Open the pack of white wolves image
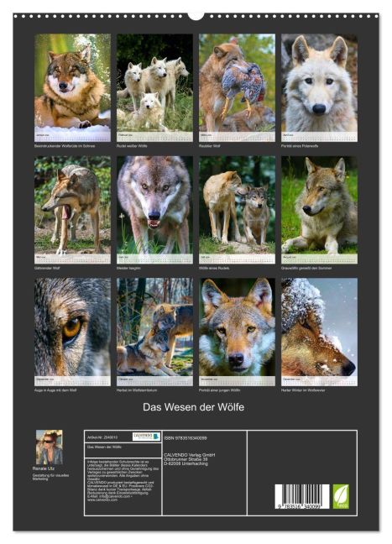 click(154, 87)
